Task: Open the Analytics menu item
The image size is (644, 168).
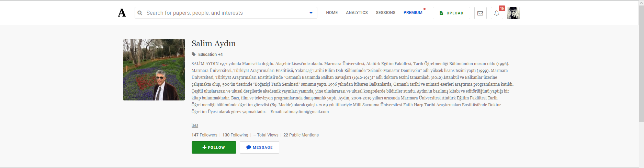Action: [x=357, y=13]
